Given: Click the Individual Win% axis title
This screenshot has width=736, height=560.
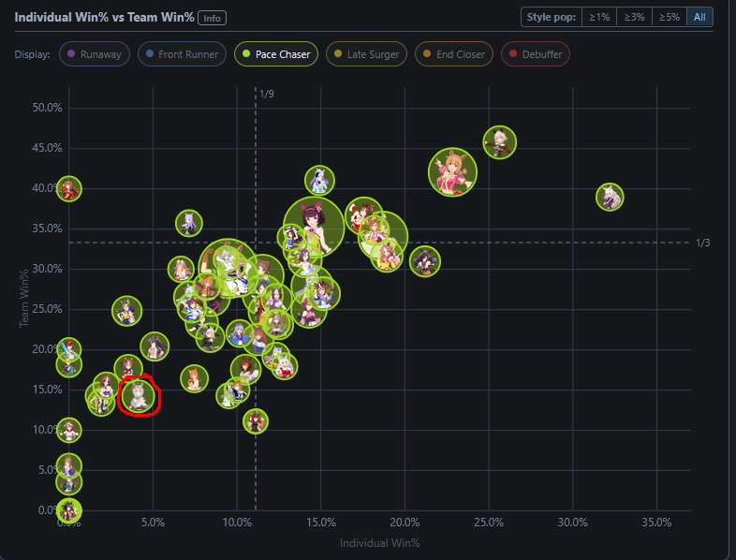Looking at the screenshot, I should click(380, 543).
